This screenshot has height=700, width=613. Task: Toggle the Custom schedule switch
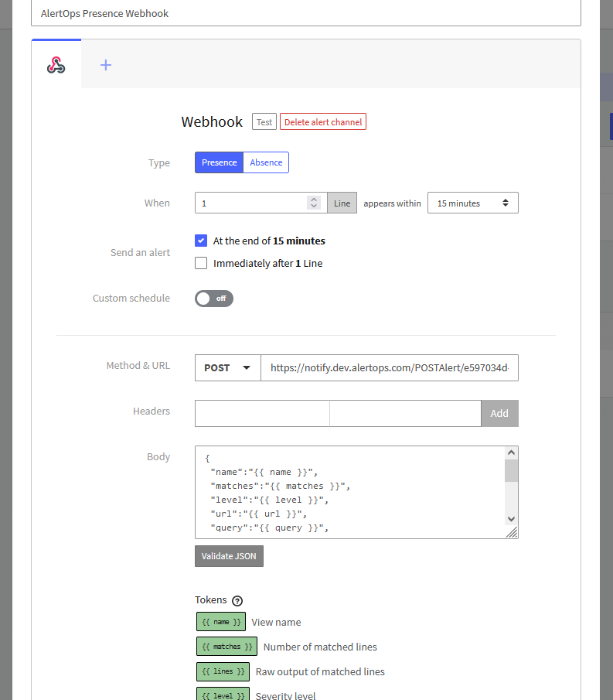(x=213, y=299)
